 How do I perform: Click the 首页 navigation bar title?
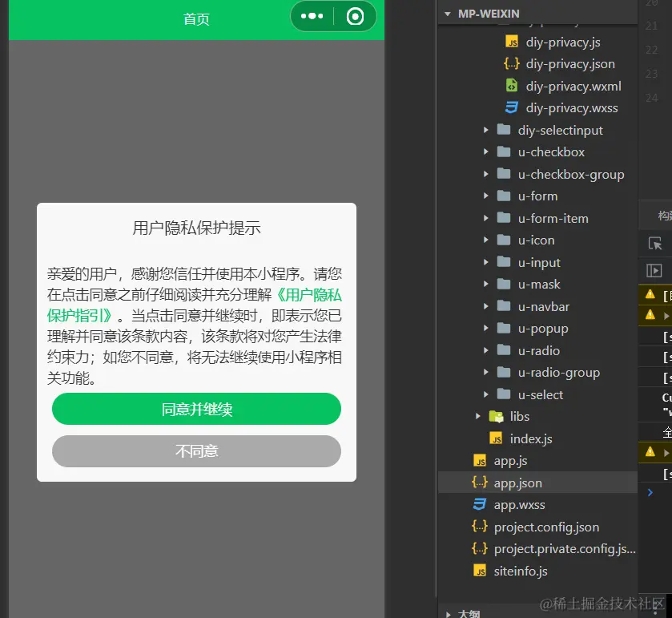(196, 19)
